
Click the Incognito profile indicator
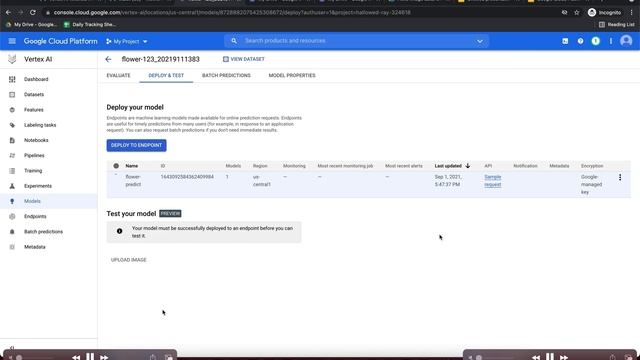click(x=604, y=13)
